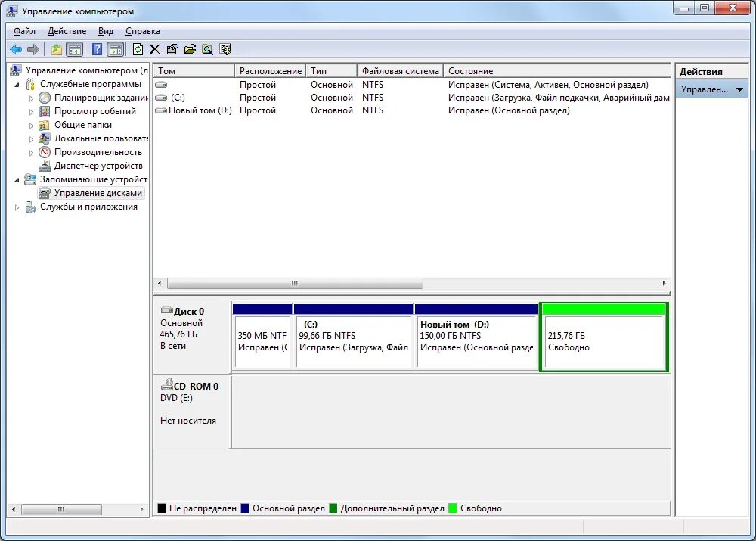Viewport: 756px width, 541px height.
Task: Click the green Refresh toolbar icon
Action: tap(138, 49)
